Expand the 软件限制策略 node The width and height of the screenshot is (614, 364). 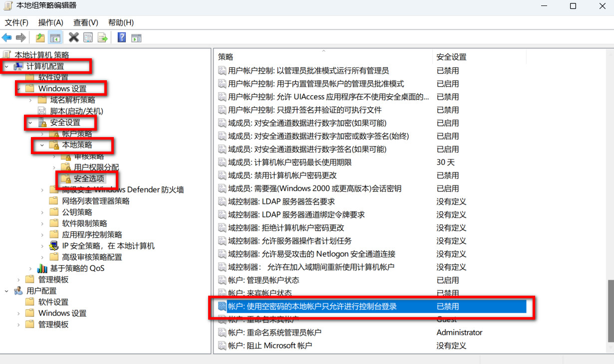(42, 223)
